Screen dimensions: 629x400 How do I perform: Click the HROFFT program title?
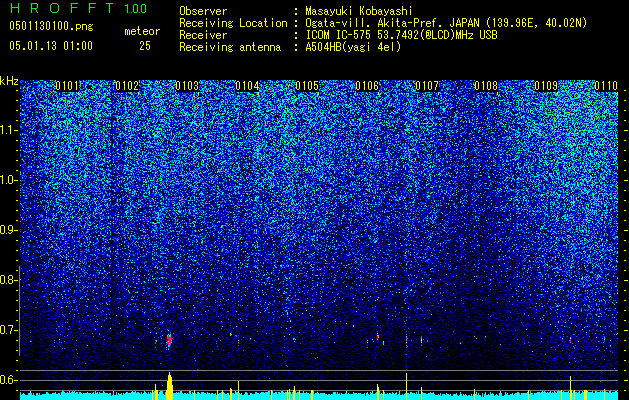tap(62, 8)
